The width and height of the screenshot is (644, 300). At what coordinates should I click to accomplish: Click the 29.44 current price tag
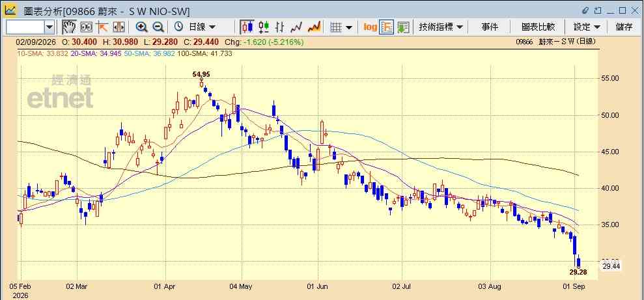point(611,267)
